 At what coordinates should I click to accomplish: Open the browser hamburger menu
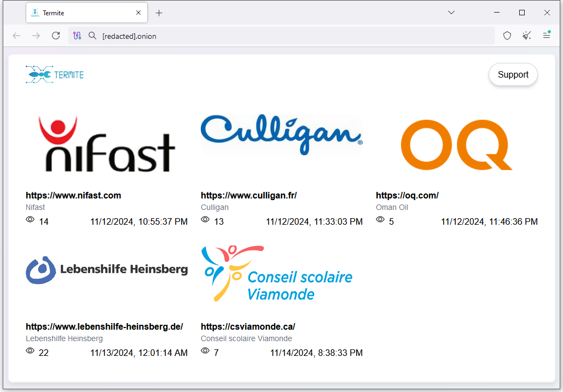[547, 35]
